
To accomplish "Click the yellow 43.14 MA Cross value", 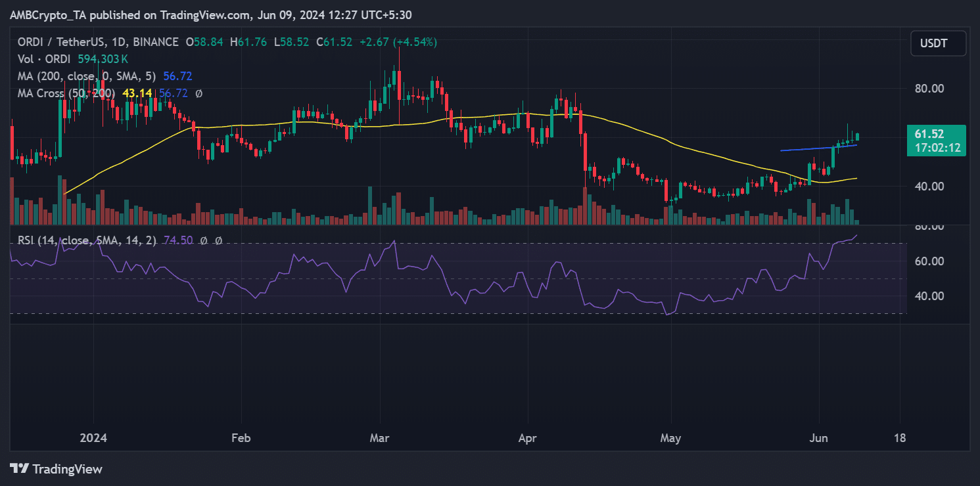I will click(137, 93).
